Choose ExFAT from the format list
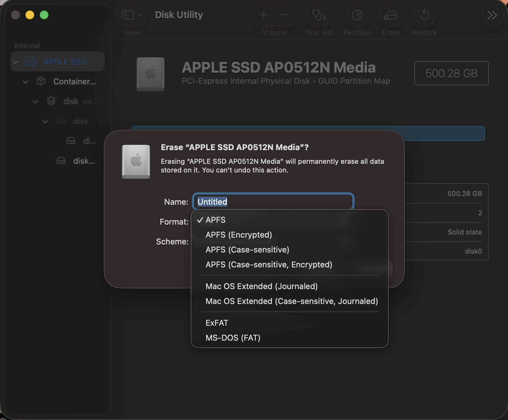 [x=217, y=323]
